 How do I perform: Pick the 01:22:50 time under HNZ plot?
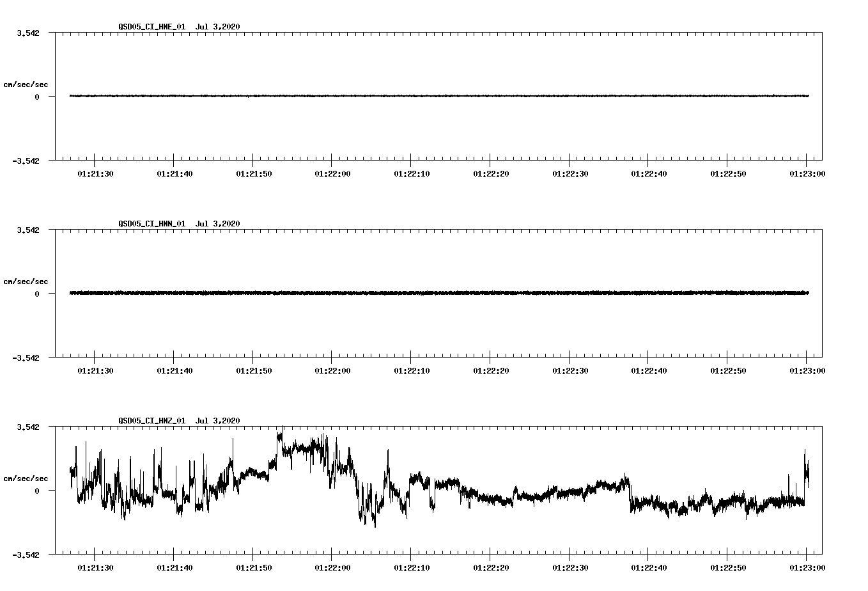pyautogui.click(x=728, y=567)
